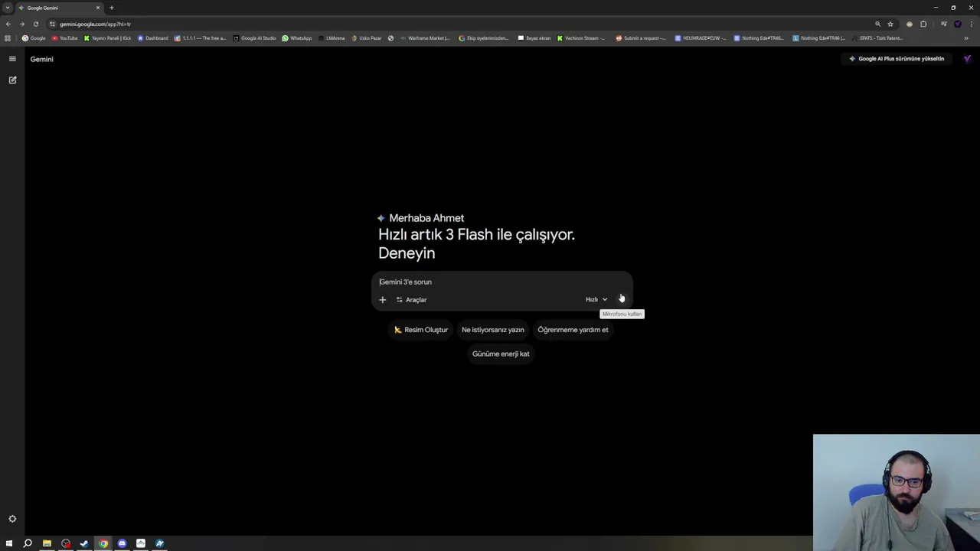Open the WhatsApp bookmark
Screen dimensions: 980x551
[296, 38]
